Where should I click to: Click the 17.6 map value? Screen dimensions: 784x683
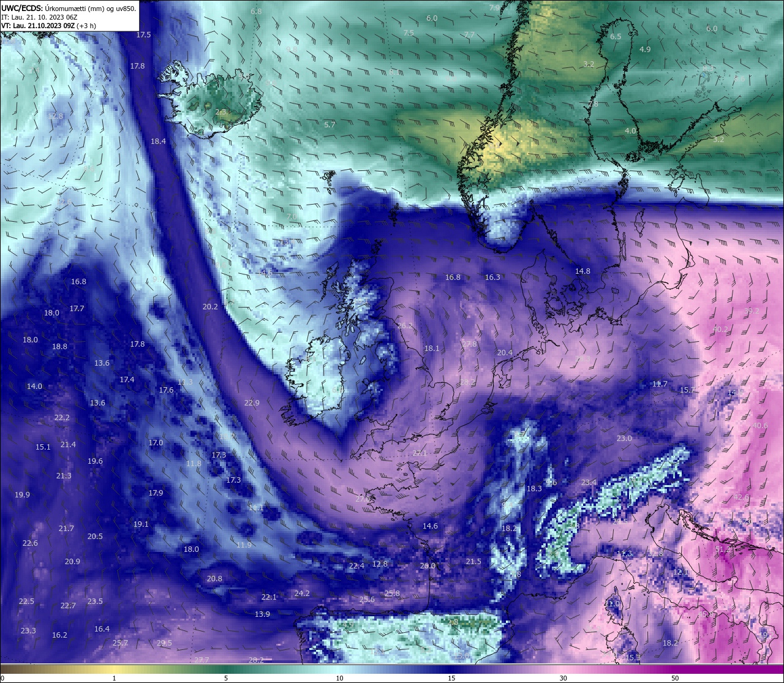166,390
